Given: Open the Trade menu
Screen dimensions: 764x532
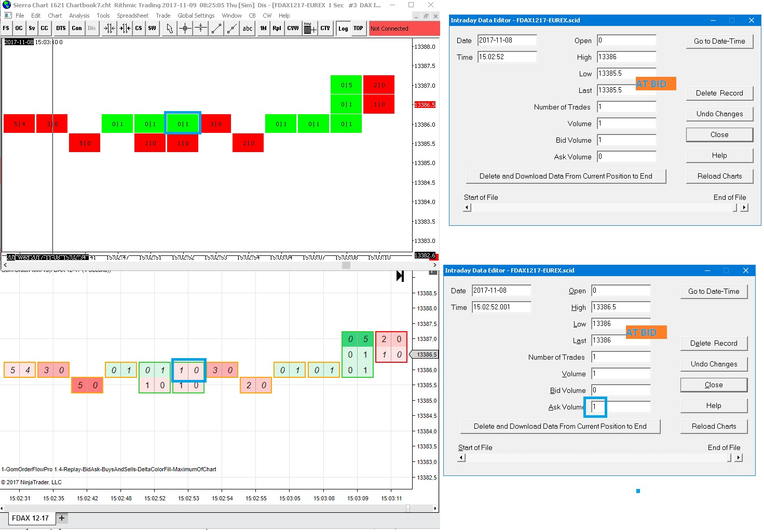Looking at the screenshot, I should pyautogui.click(x=163, y=16).
